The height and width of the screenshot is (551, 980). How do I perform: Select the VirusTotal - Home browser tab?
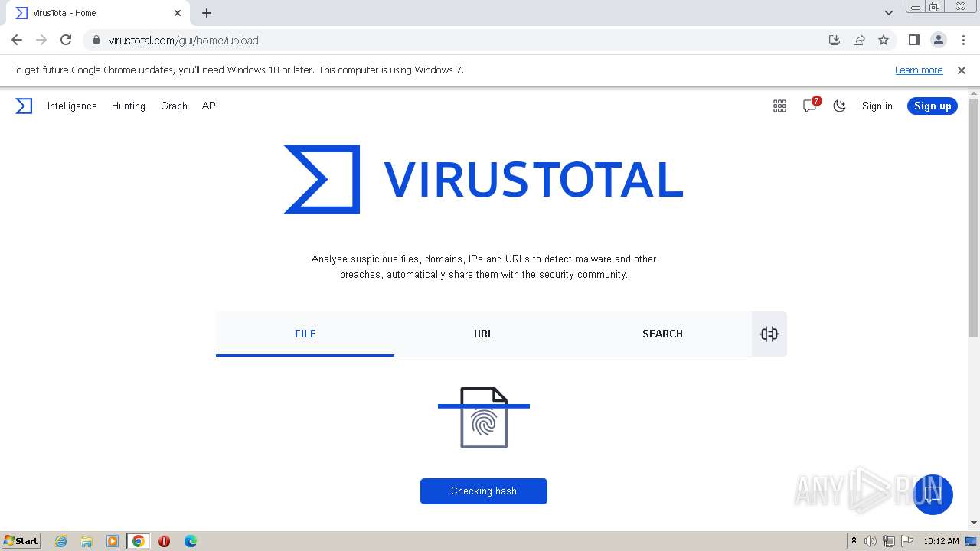pos(100,13)
